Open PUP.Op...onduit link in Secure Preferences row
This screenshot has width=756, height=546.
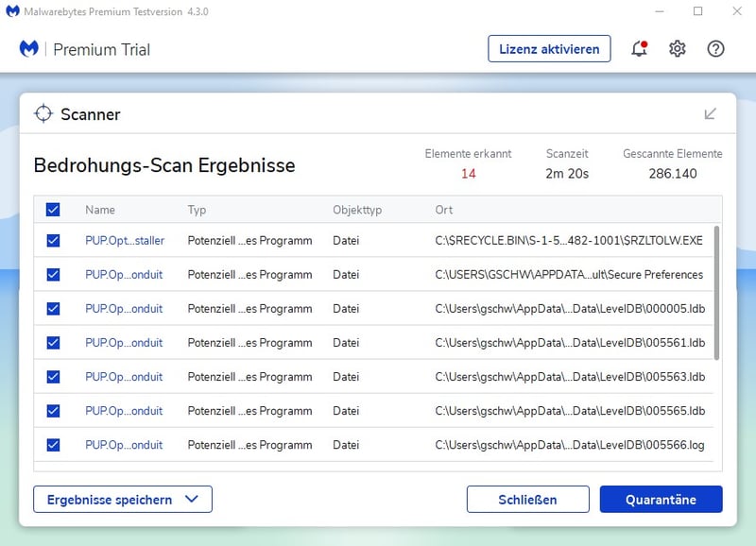pos(124,275)
